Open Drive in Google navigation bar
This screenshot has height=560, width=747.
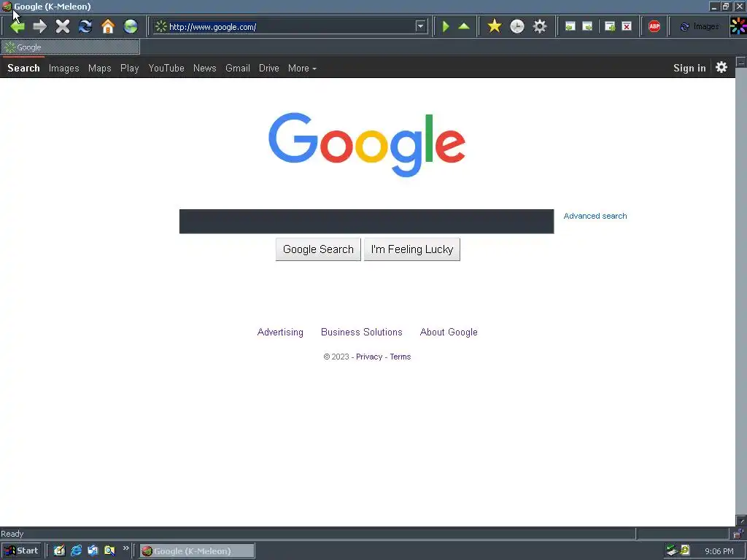click(269, 68)
